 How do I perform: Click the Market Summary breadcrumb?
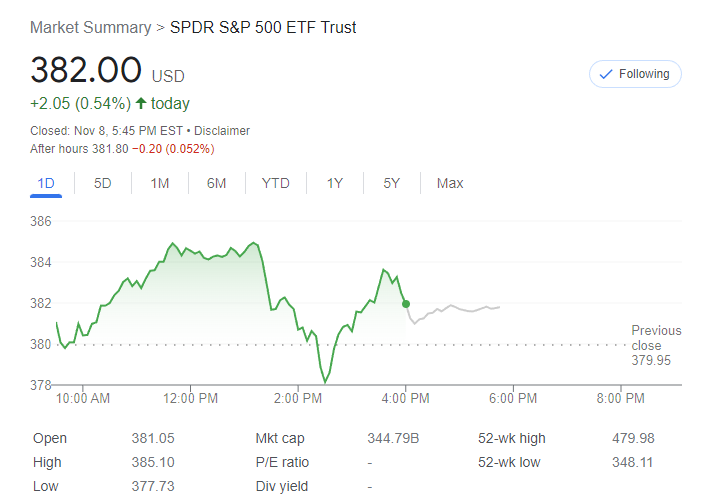pos(90,27)
